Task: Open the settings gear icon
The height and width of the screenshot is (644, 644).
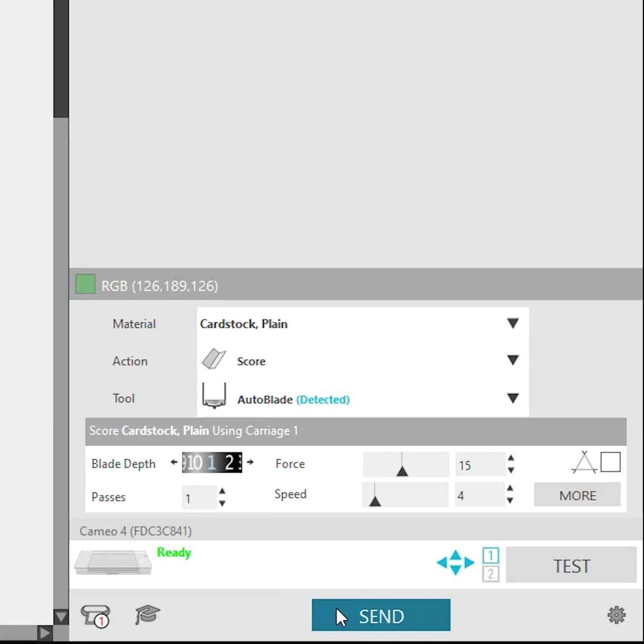Action: pos(616,615)
